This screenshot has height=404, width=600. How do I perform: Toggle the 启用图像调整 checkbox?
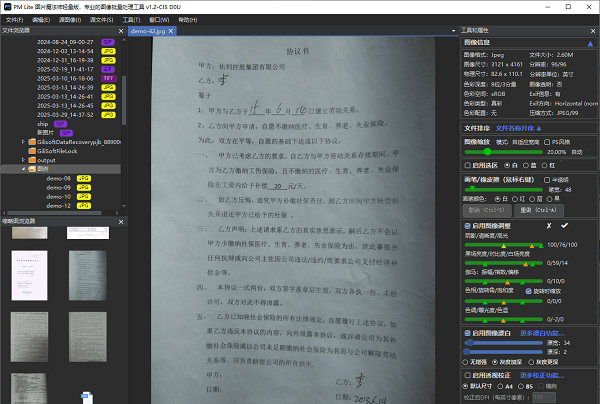pos(468,226)
